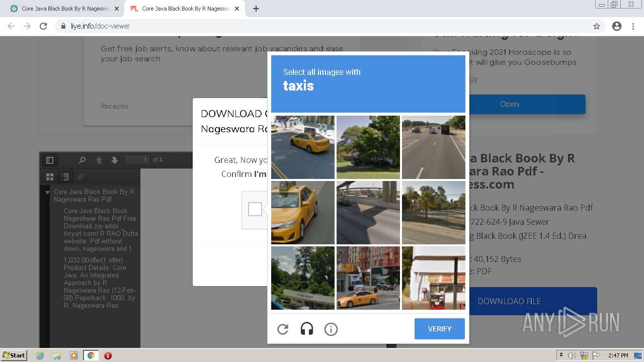This screenshot has width=644, height=362.
Task: Open the Chrome three-dot menu
Action: click(633, 26)
